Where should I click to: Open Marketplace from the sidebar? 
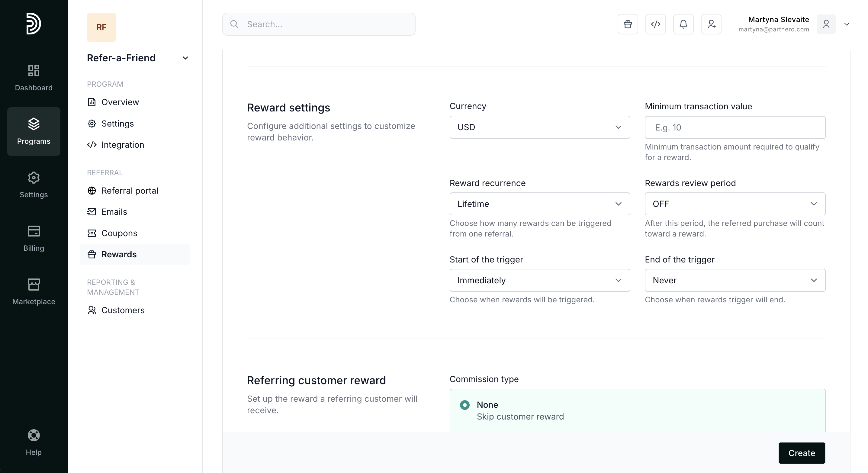click(34, 292)
